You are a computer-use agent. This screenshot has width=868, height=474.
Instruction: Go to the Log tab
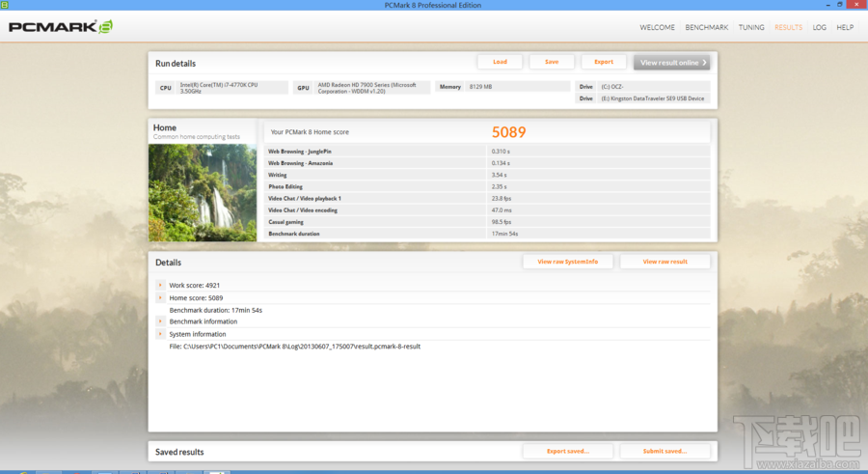(819, 27)
